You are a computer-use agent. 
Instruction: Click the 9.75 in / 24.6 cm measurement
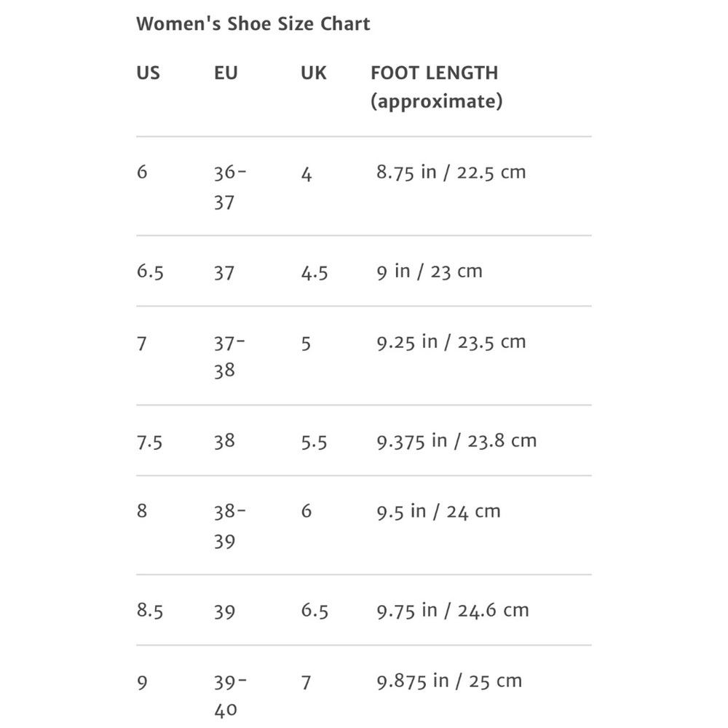pos(453,611)
